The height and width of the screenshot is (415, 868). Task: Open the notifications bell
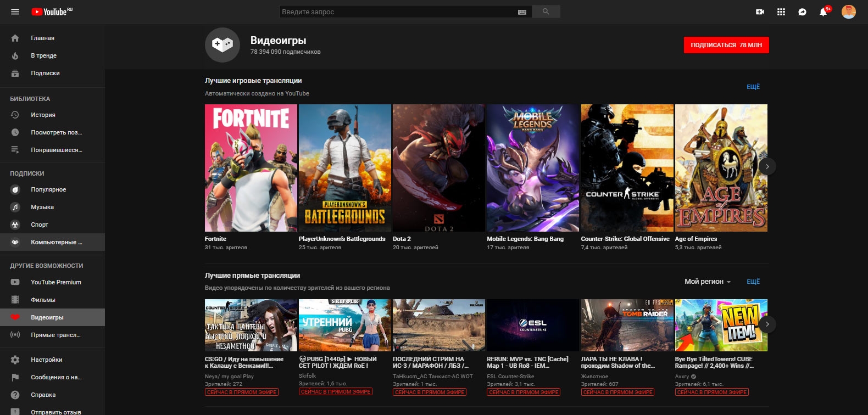point(823,12)
